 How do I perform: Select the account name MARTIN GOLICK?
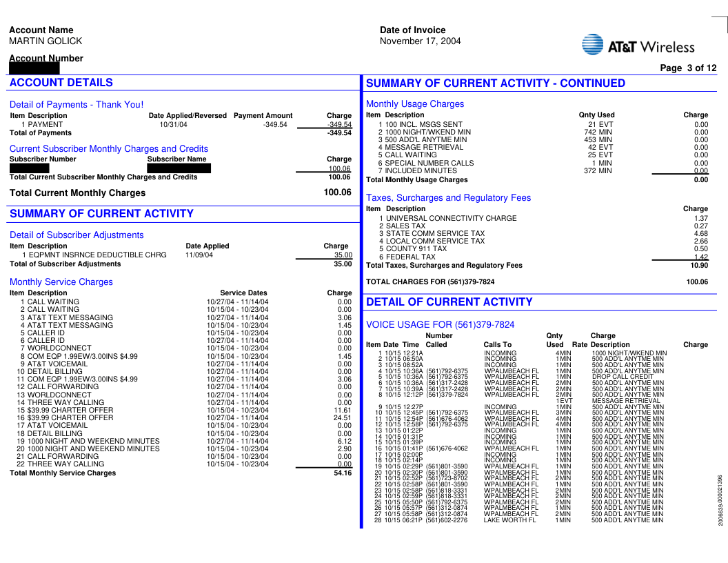tap(45, 41)
